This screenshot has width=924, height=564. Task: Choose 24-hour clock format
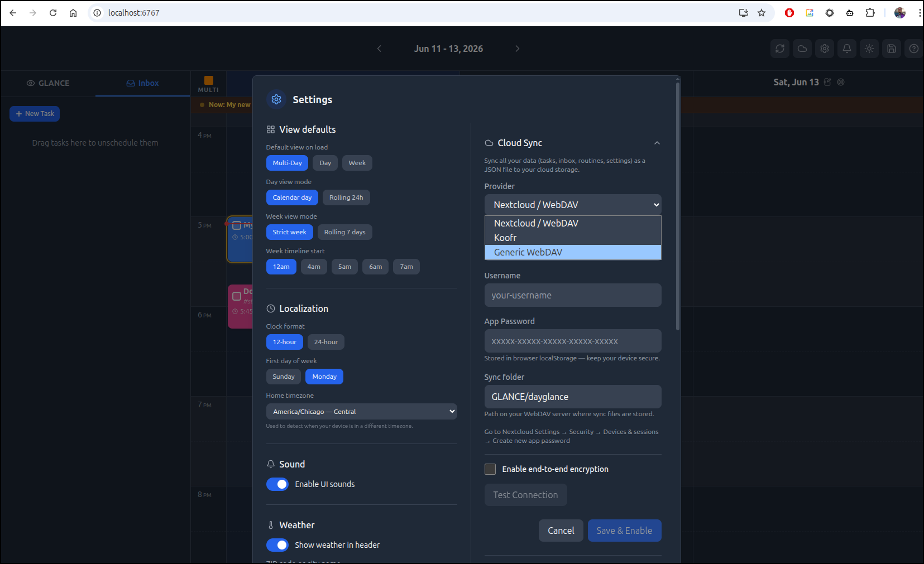(x=325, y=342)
